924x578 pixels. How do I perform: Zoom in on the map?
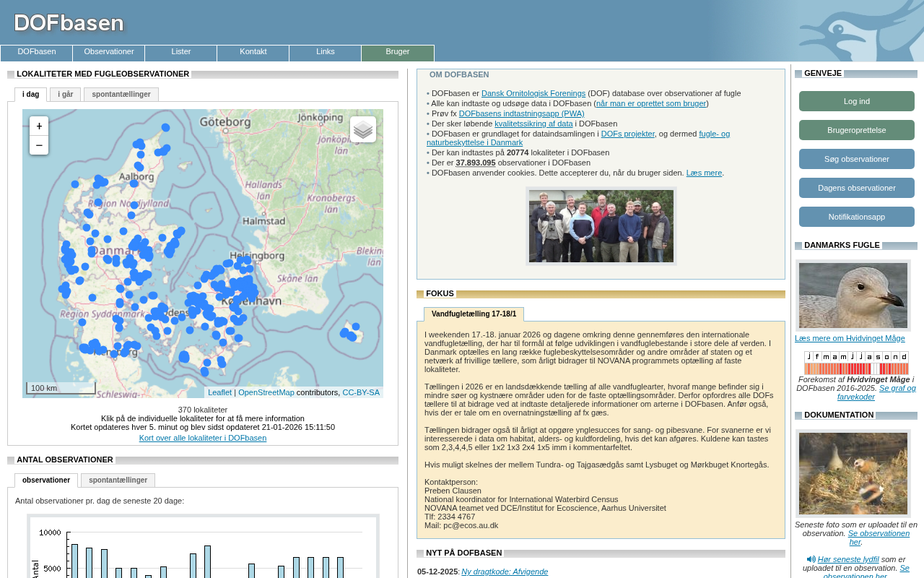click(39, 126)
